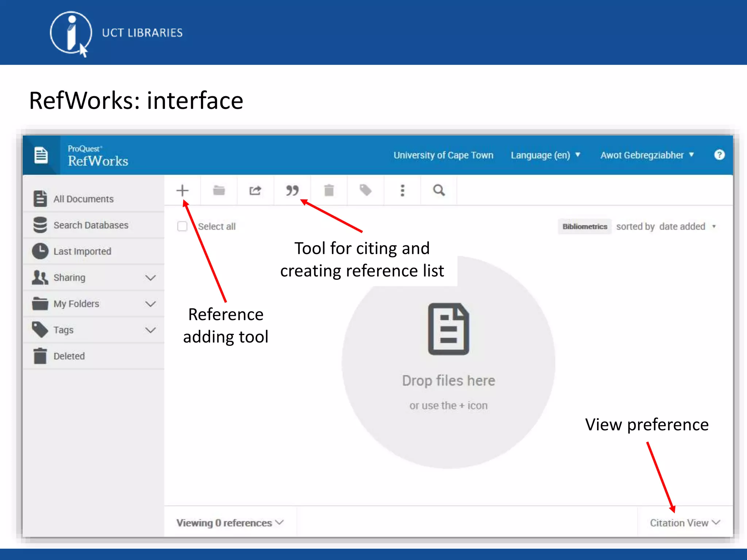
Task: Click the magnifying glass search icon
Action: (x=439, y=190)
